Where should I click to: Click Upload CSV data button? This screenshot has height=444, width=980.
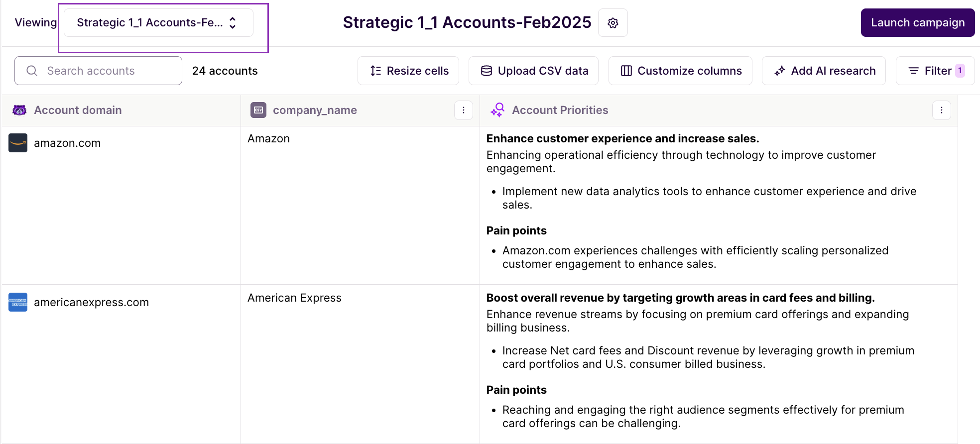pyautogui.click(x=533, y=71)
